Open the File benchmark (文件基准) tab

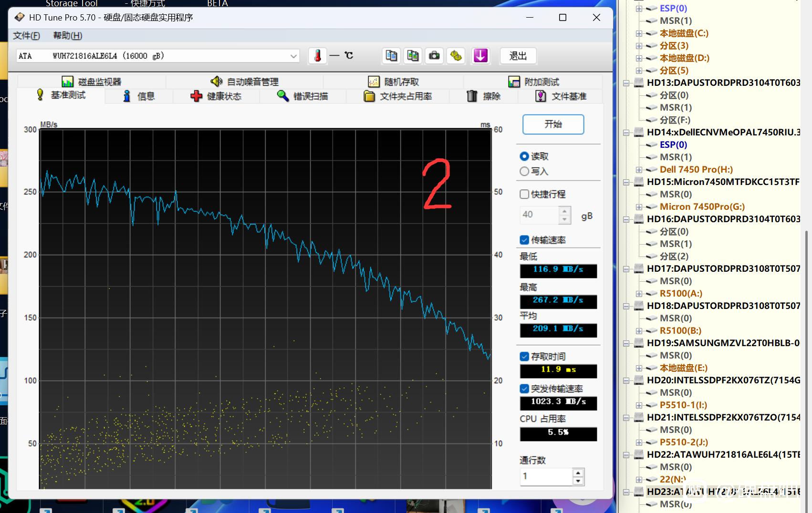(561, 96)
